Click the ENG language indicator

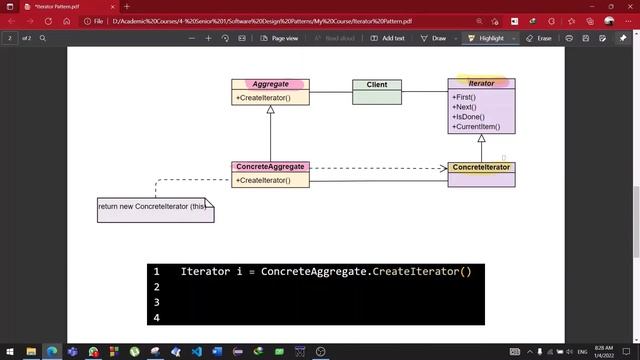(582, 351)
